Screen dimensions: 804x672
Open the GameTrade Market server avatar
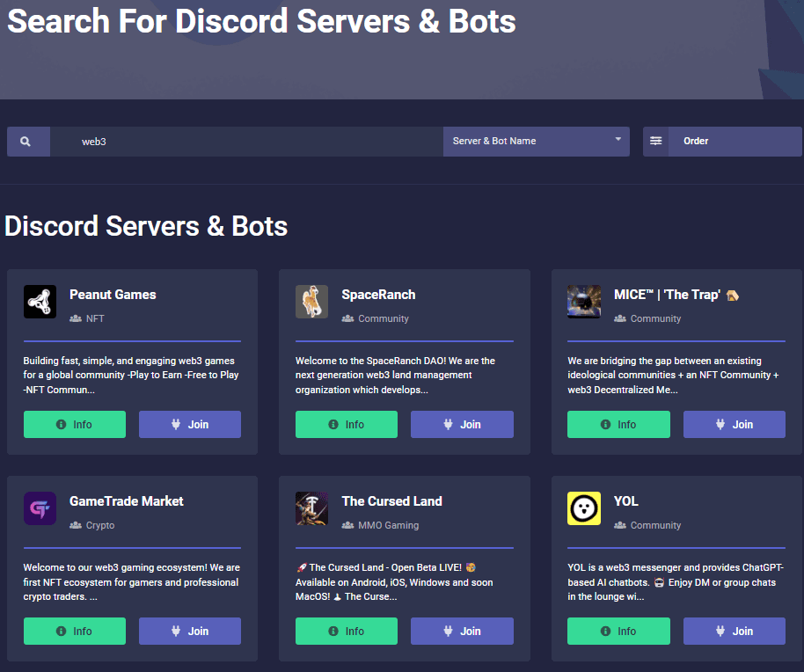(x=40, y=508)
